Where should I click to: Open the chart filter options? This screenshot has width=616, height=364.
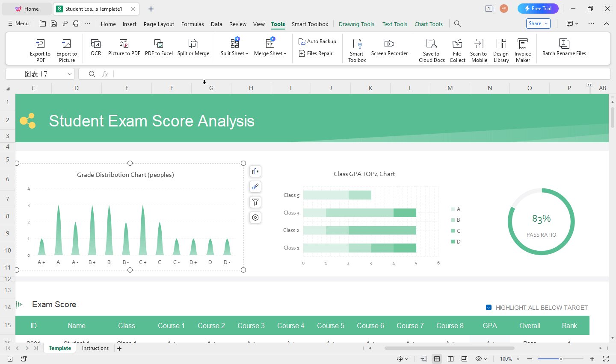255,202
